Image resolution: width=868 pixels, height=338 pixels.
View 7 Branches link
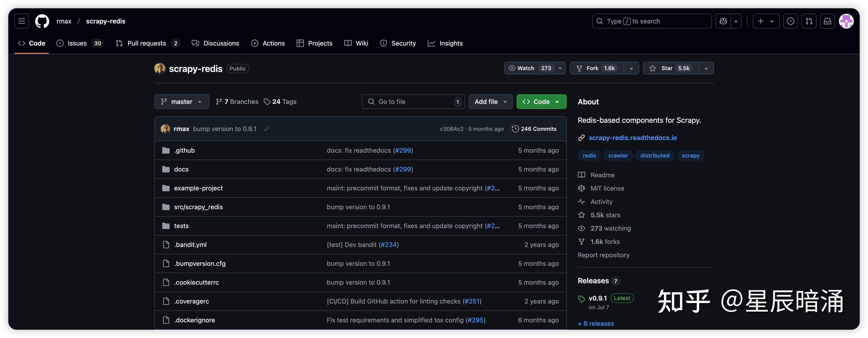click(237, 102)
